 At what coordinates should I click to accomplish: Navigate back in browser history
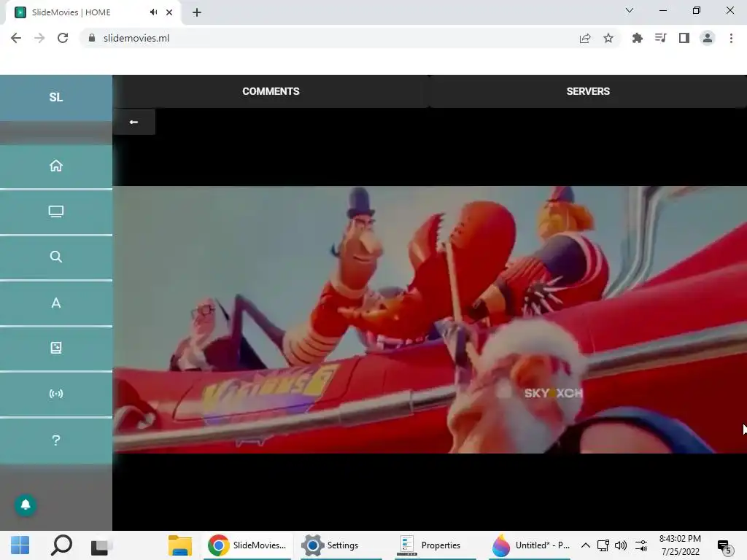point(16,38)
